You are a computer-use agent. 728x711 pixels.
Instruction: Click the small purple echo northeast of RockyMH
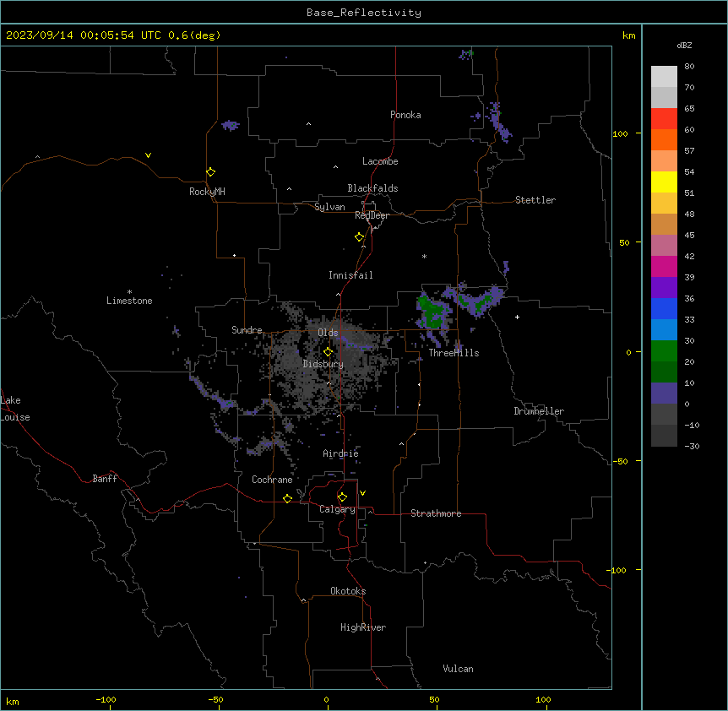(x=231, y=125)
